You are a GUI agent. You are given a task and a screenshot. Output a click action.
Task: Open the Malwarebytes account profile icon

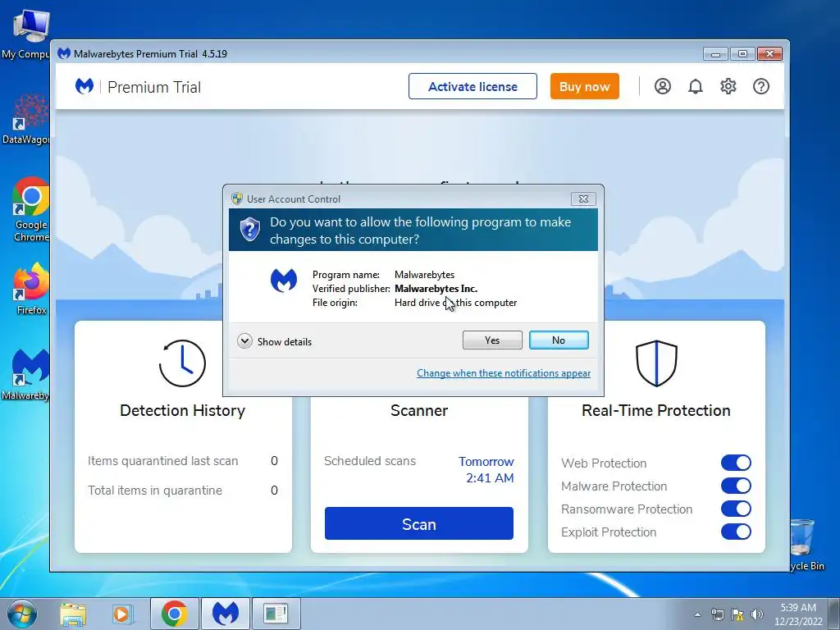(663, 86)
